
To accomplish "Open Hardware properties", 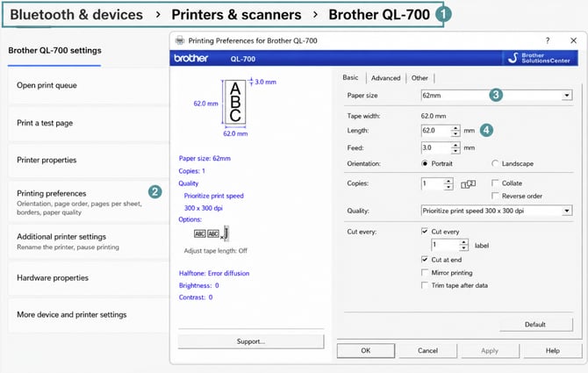I will pos(89,278).
